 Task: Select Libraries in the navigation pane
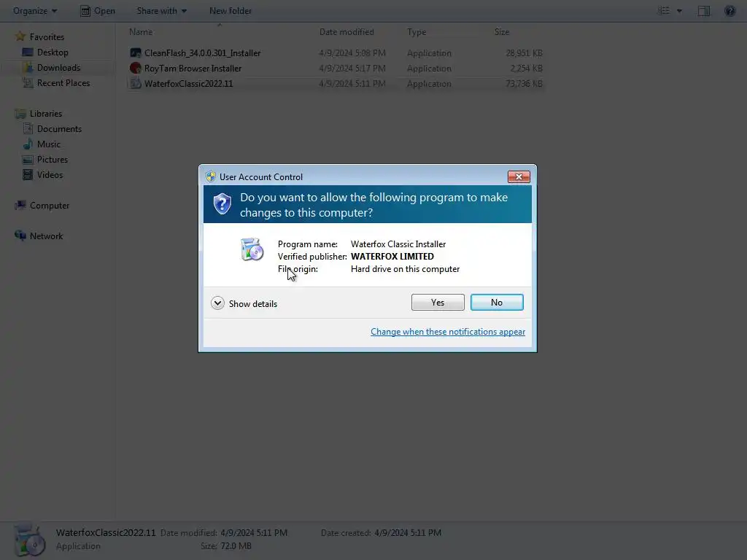pyautogui.click(x=46, y=113)
